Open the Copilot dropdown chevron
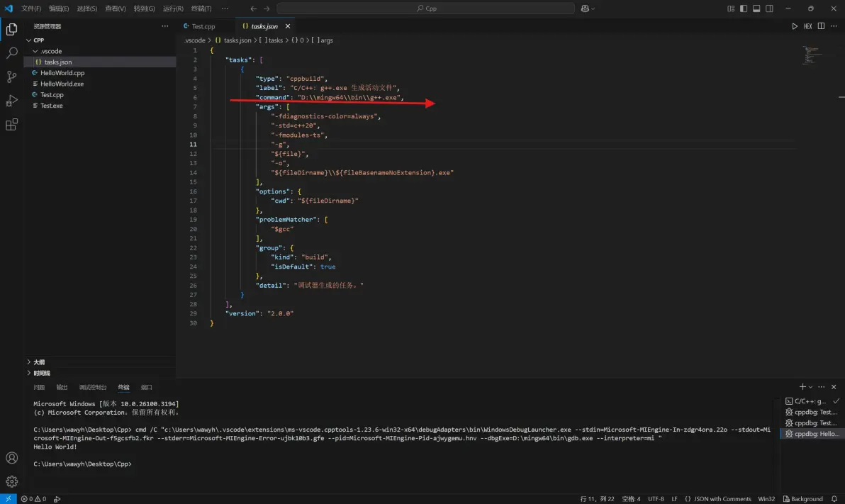This screenshot has height=504, width=845. click(593, 9)
